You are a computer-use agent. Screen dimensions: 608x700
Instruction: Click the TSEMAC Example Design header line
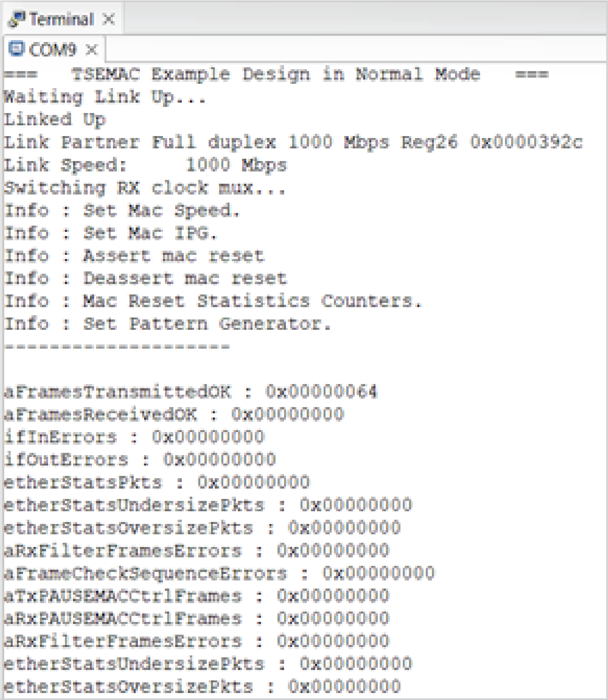[x=276, y=74]
